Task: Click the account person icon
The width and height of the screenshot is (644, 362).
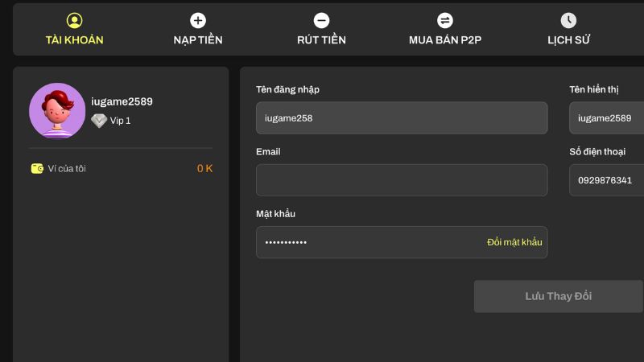Action: point(74,21)
